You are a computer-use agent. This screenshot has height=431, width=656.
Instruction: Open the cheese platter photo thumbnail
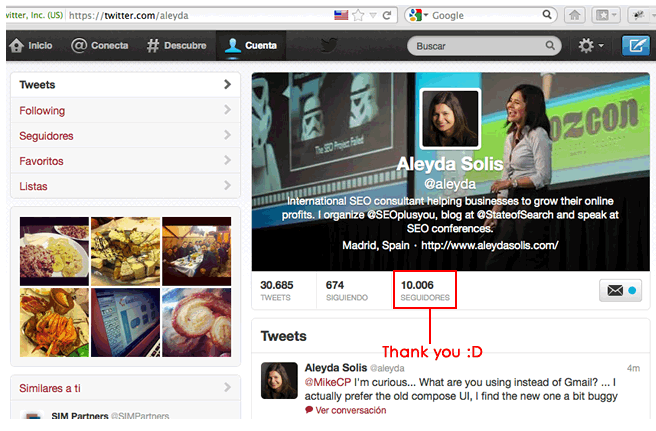[126, 251]
